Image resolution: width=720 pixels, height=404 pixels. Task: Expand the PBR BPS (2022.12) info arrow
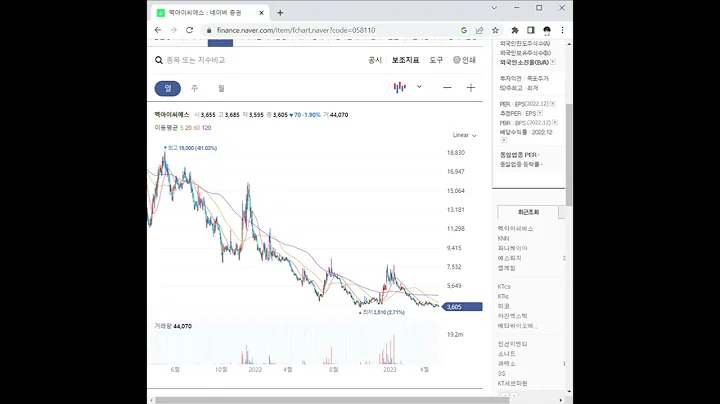point(555,123)
